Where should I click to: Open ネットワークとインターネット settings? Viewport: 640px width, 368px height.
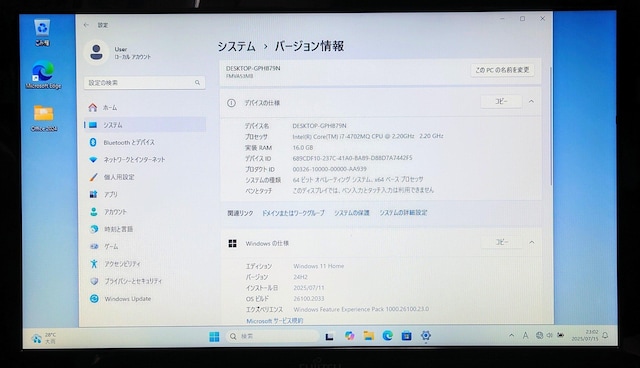click(x=145, y=160)
